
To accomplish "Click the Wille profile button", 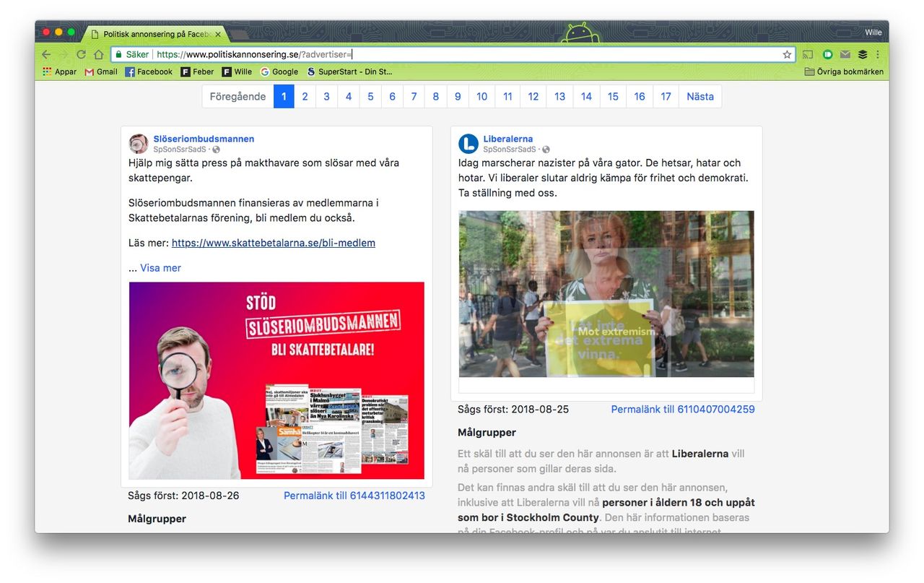I will (873, 33).
